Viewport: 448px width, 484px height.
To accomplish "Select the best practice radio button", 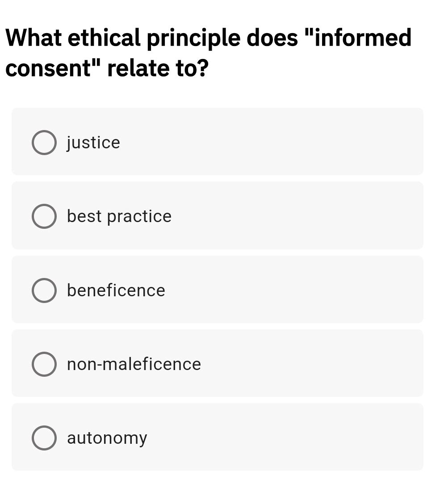I will coord(44,216).
